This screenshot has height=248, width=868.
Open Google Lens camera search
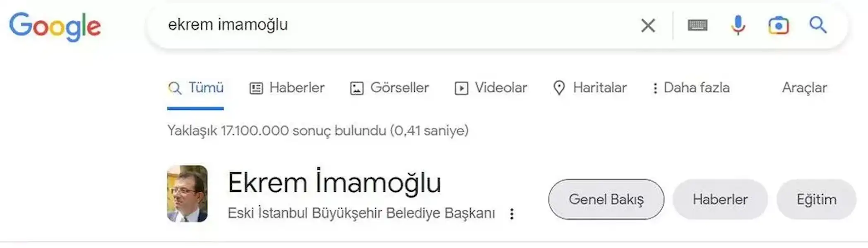tap(779, 26)
